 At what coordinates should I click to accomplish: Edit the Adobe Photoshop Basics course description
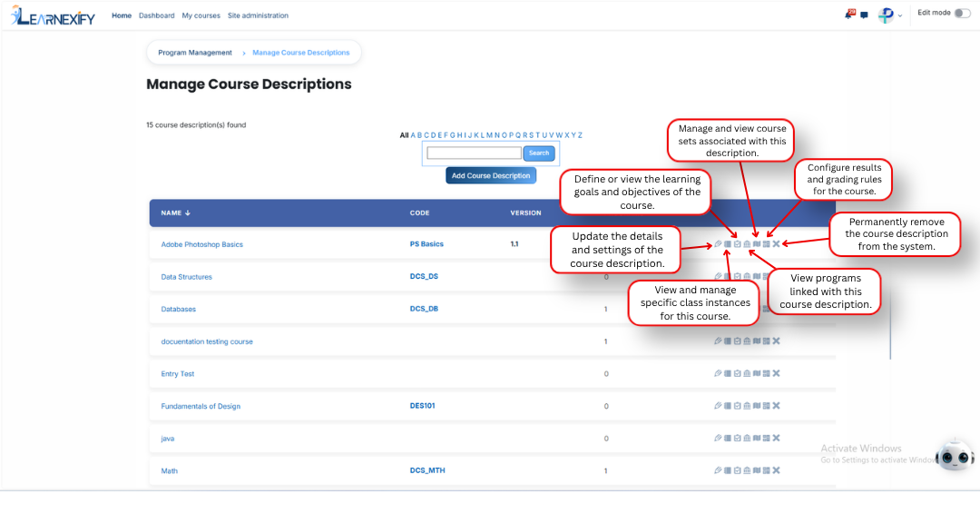[x=718, y=244]
